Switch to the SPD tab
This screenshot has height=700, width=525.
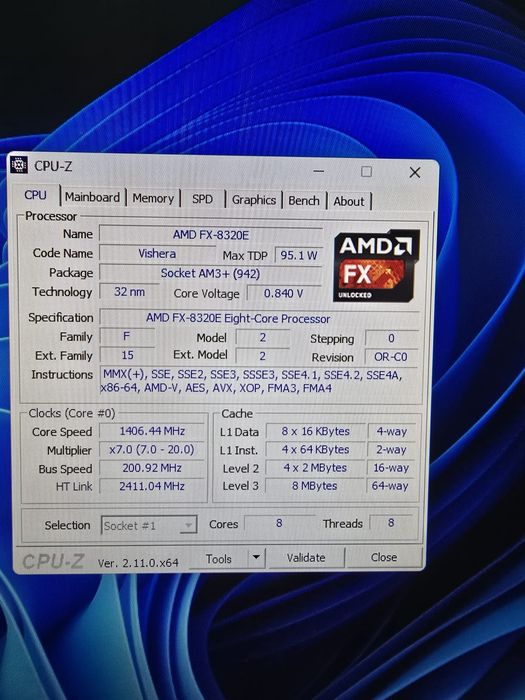point(202,199)
